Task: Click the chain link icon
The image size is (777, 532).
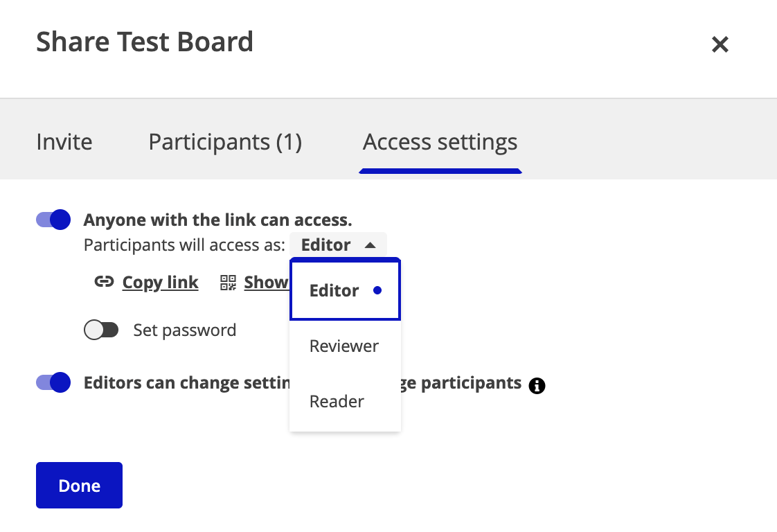Action: tap(104, 282)
